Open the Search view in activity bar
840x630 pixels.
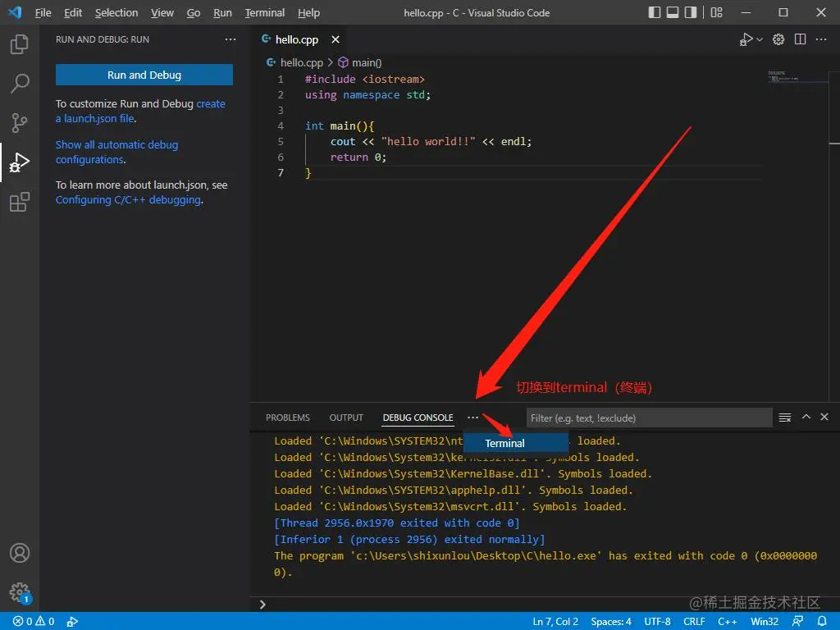coord(20,83)
